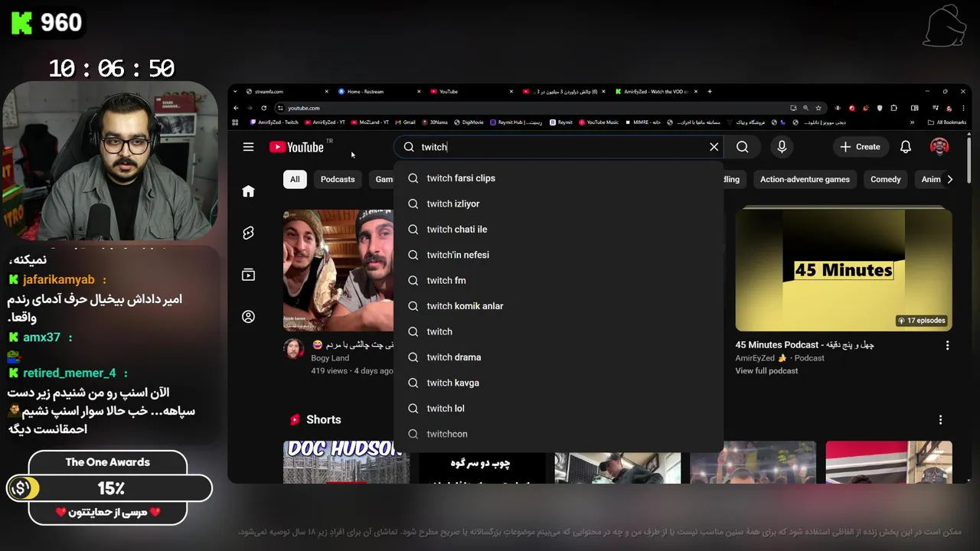The height and width of the screenshot is (551, 980).
Task: Open the 'DOC HUDSON' short thumbnail
Action: [x=346, y=462]
